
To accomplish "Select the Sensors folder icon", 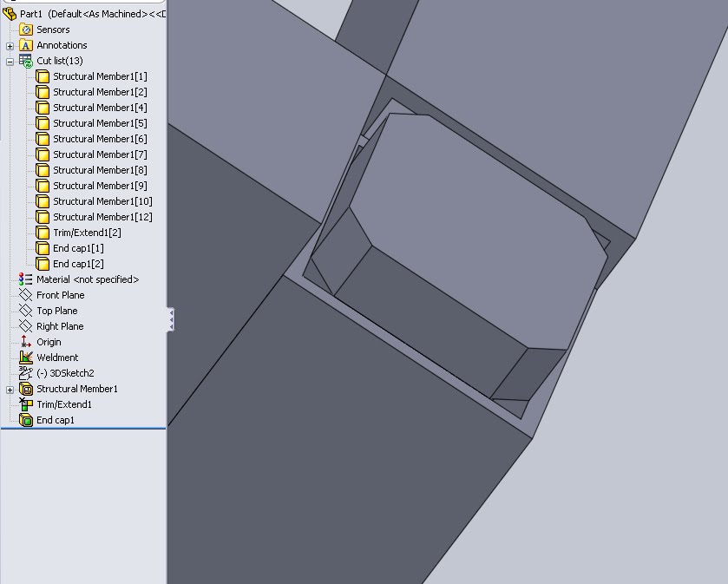I will coord(26,30).
